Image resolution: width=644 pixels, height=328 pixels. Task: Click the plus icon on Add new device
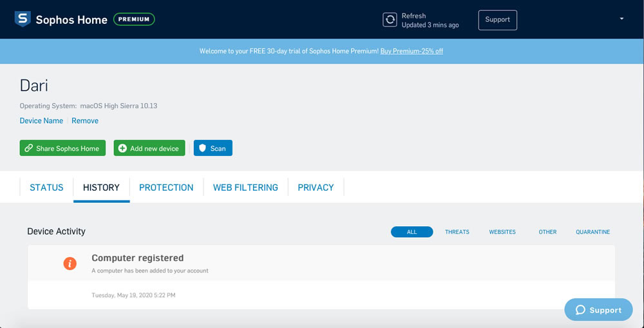(122, 148)
